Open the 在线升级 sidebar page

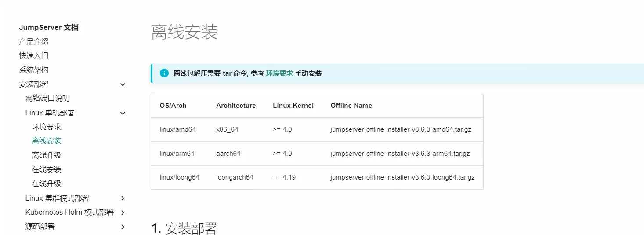(47, 184)
